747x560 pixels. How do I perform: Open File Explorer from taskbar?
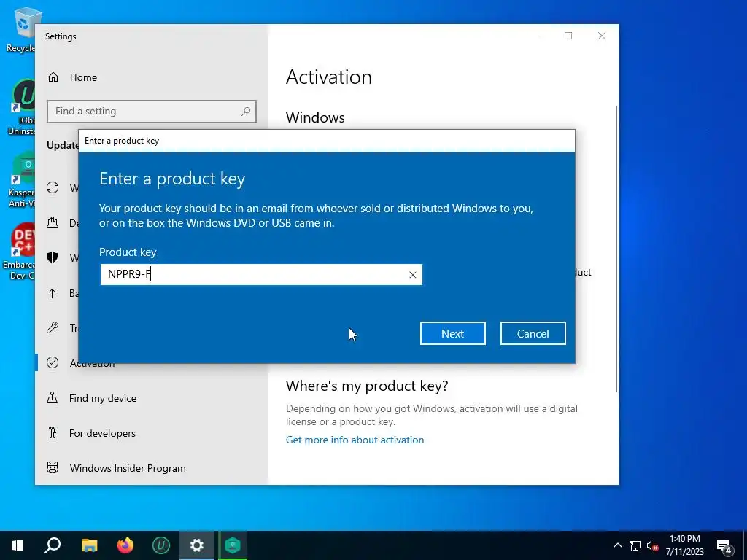(x=89, y=545)
